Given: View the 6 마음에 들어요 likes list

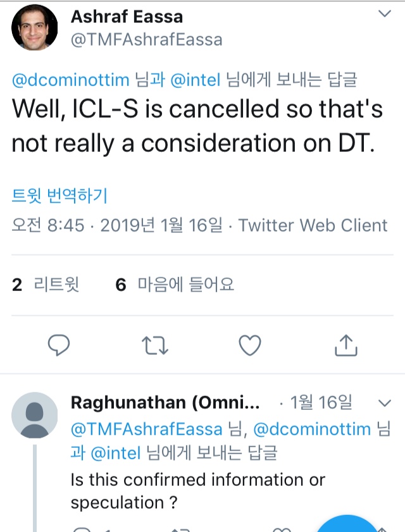Looking at the screenshot, I should pos(175,285).
